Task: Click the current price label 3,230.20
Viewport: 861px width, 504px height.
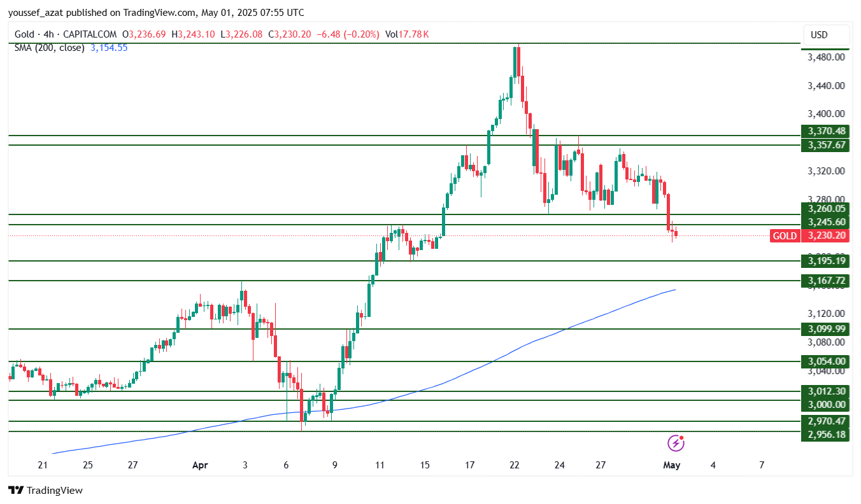Action: coord(826,236)
